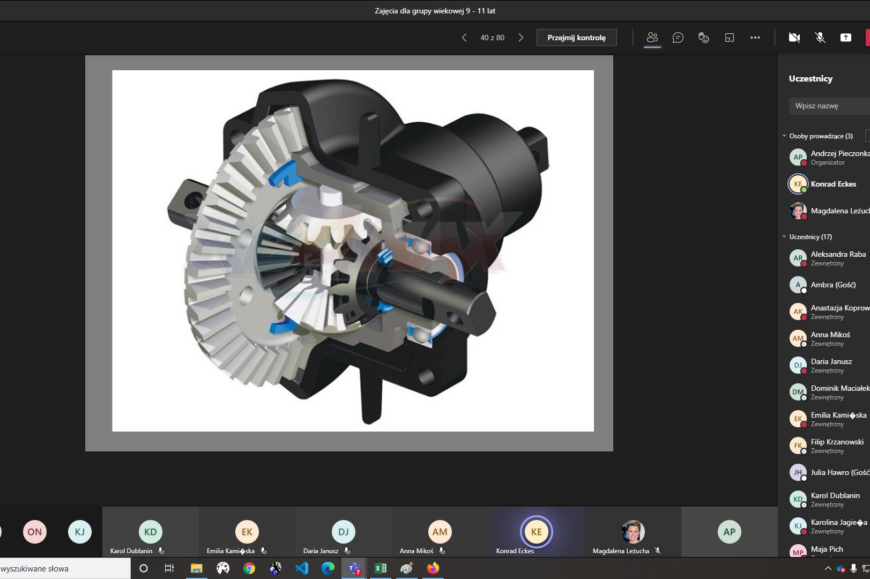Select Emilia Kamińska in the participants list
The image size is (870, 579).
829,419
